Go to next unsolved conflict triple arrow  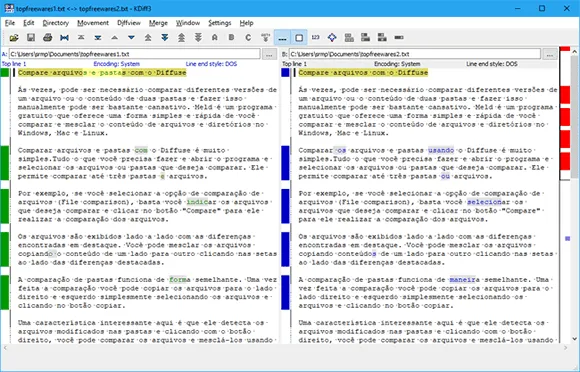198,37
